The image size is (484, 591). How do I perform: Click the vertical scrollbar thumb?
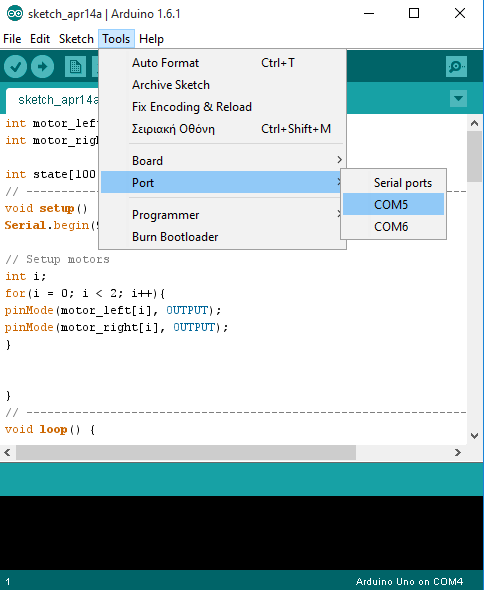475,156
